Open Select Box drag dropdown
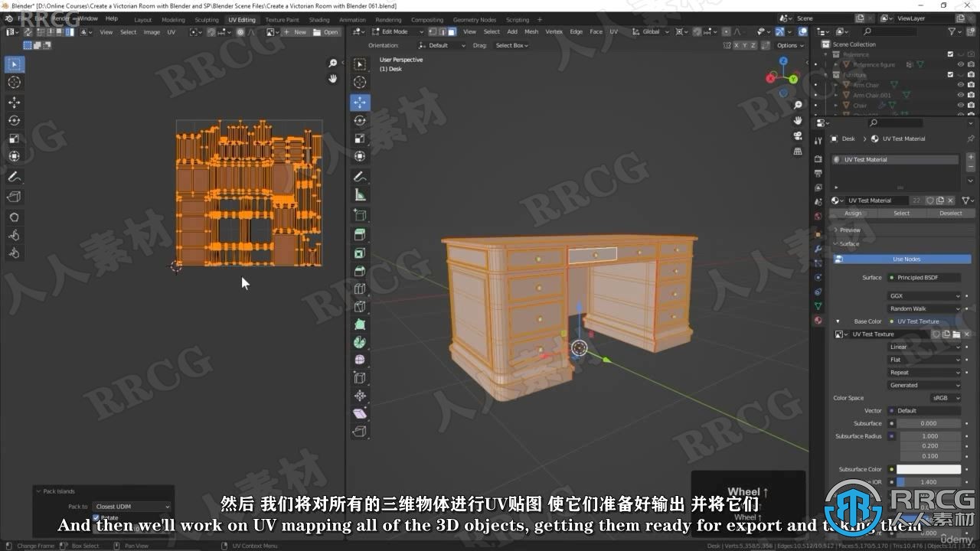The width and height of the screenshot is (980, 551). 511,45
